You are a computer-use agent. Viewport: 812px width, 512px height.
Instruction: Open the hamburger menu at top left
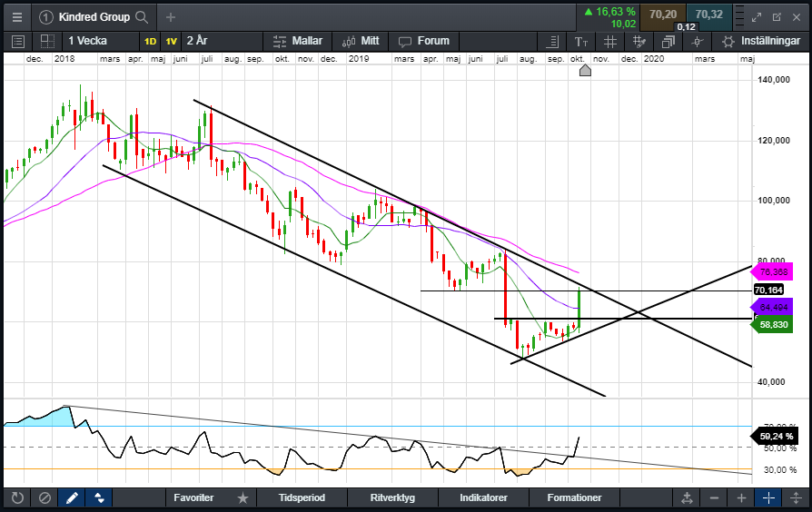[x=16, y=17]
